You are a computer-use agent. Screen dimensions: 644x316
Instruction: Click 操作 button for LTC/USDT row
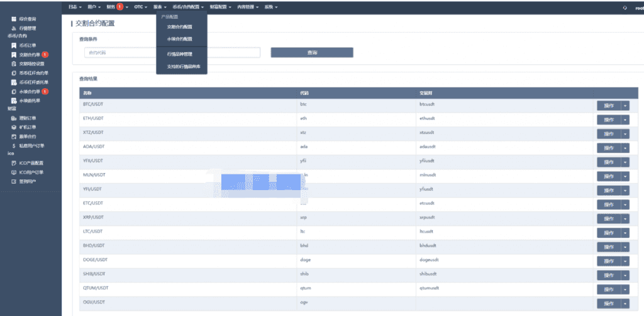[x=609, y=233]
